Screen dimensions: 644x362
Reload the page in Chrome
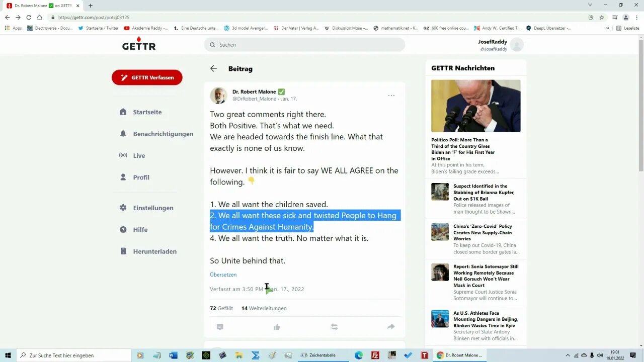coord(29,18)
